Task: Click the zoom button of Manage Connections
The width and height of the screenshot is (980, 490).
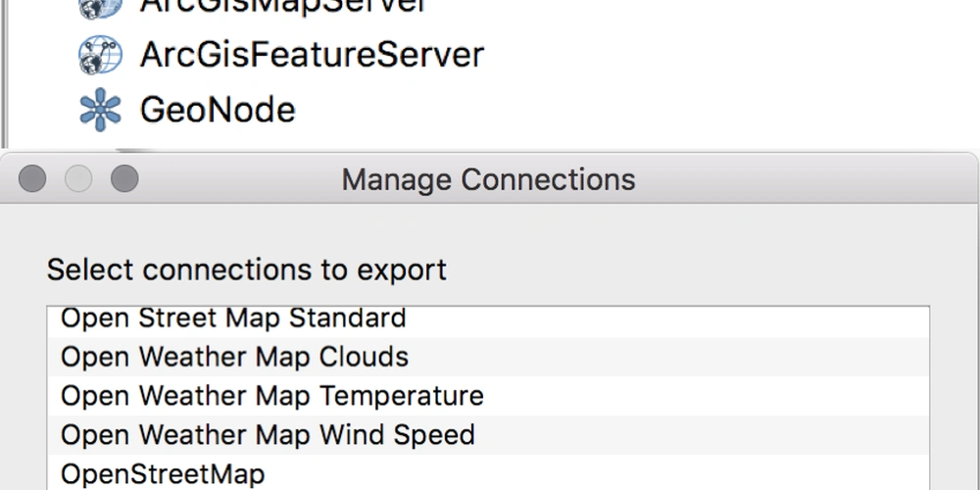Action: coord(125,178)
